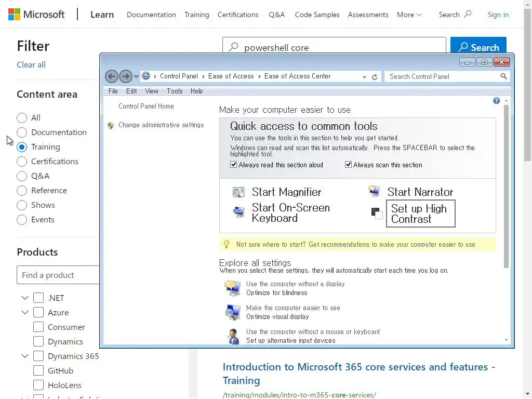532x399 pixels.
Task: Open the More dropdown in Learn header
Action: pos(409,15)
